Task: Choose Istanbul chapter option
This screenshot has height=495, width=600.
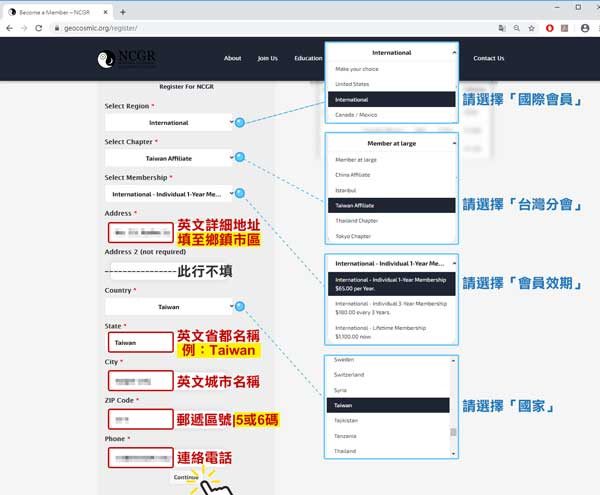Action: (391, 190)
